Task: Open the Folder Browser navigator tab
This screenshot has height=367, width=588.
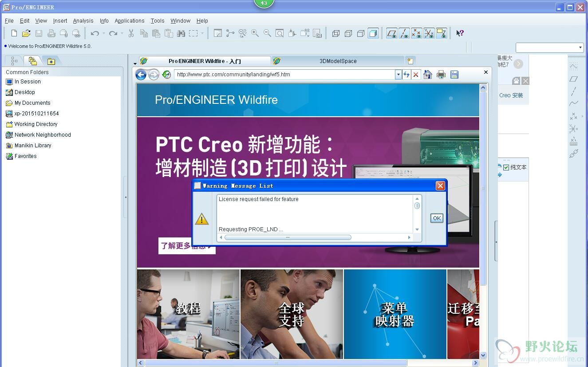Action: click(33, 61)
